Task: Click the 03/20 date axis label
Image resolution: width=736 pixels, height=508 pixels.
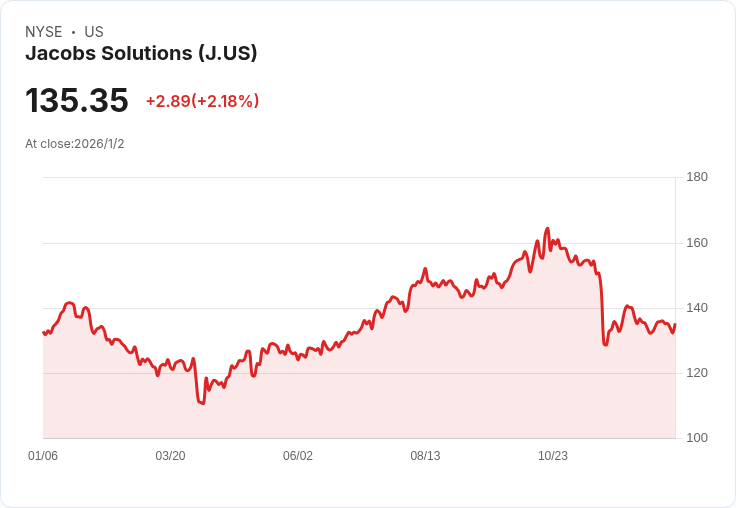Action: pos(170,456)
